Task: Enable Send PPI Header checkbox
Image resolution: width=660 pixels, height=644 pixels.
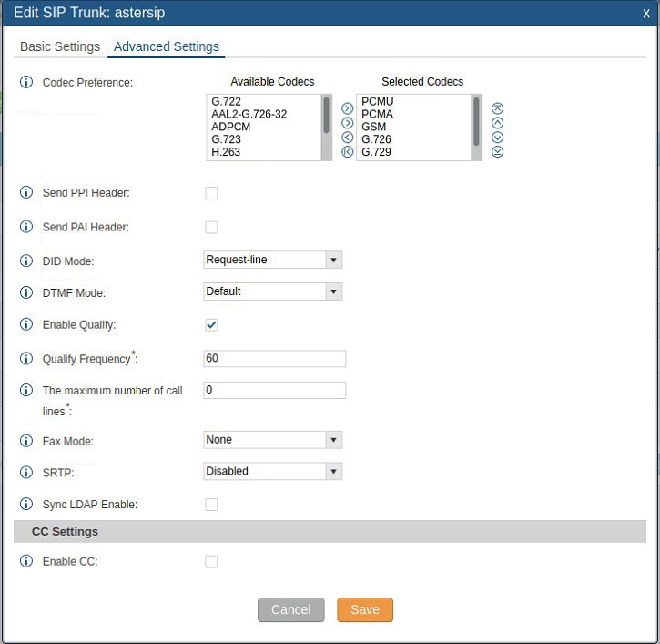Action: click(x=211, y=193)
